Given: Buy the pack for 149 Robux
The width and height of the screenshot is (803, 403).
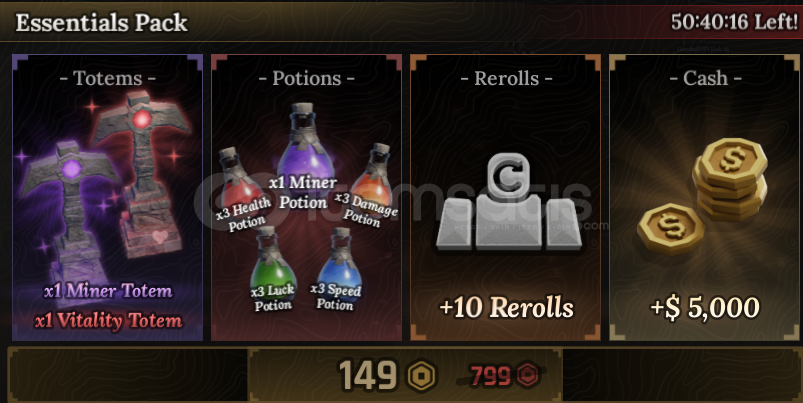Looking at the screenshot, I should point(405,375).
